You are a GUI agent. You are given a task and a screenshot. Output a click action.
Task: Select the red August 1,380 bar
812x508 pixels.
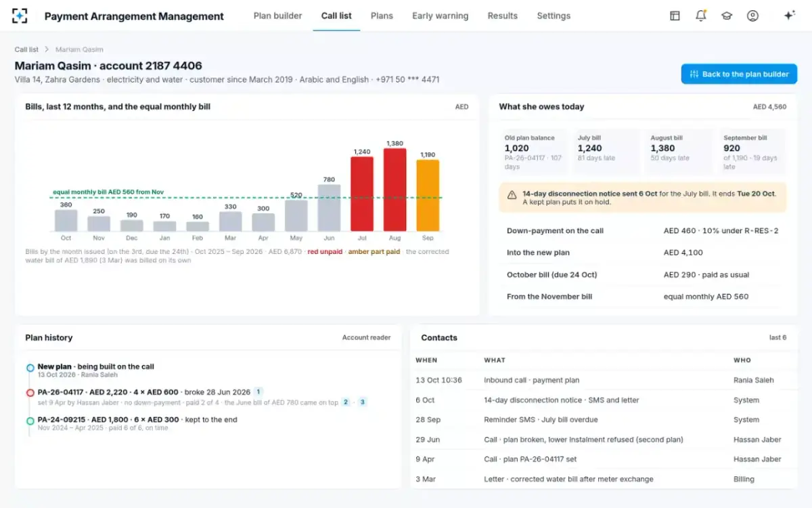pyautogui.click(x=395, y=190)
